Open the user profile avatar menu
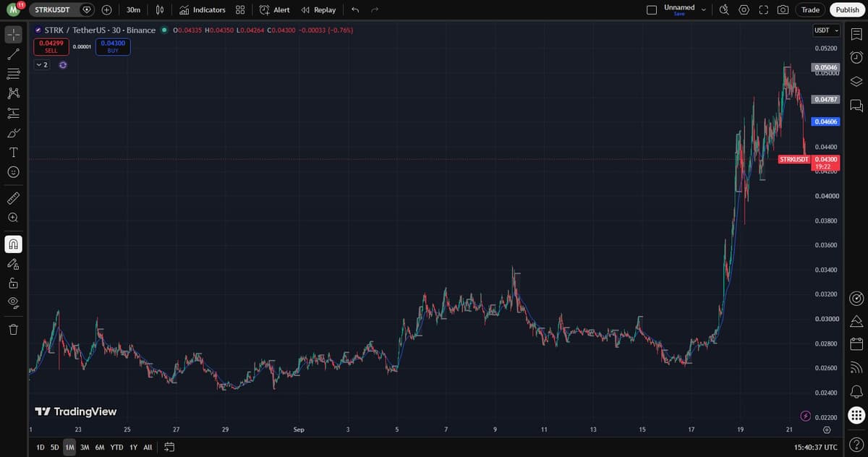 tap(14, 9)
